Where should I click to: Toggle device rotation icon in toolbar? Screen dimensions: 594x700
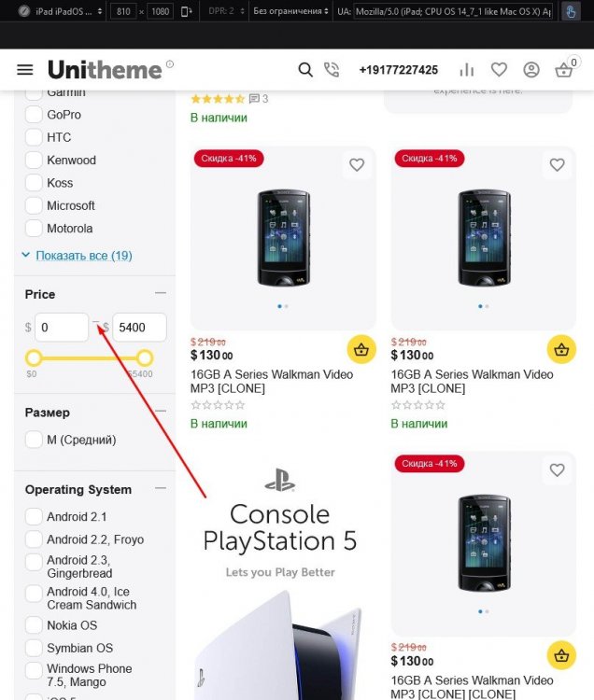click(186, 11)
